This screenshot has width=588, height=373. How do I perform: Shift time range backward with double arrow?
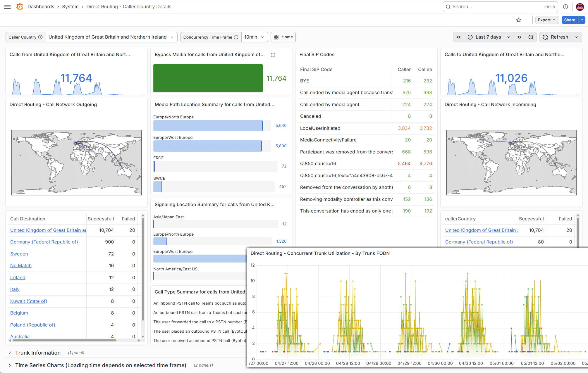click(x=459, y=37)
